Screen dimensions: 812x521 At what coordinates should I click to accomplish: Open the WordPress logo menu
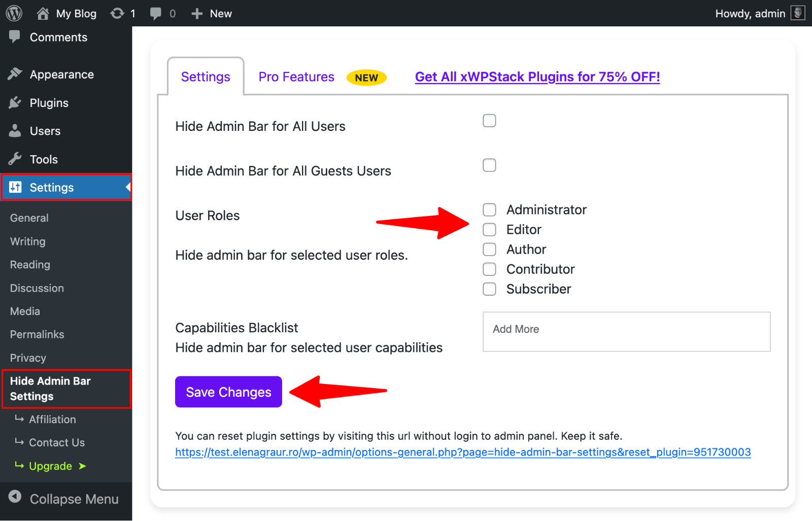13,13
